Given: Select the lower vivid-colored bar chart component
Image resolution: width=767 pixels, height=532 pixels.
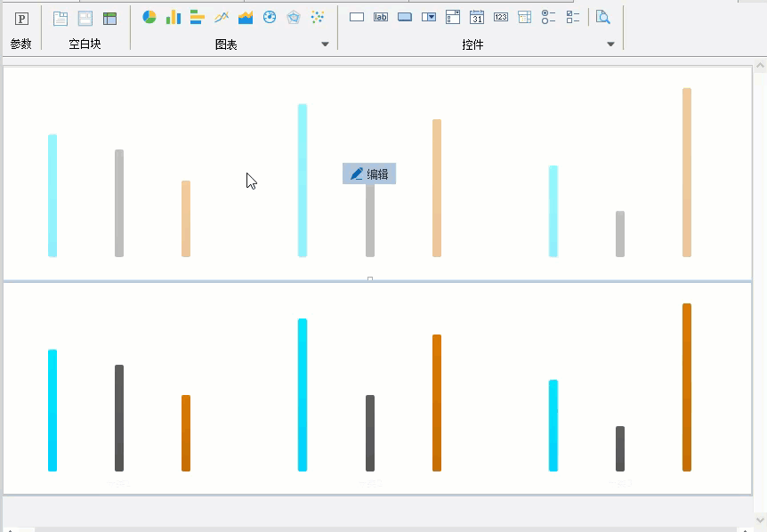Looking at the screenshot, I should click(x=377, y=389).
